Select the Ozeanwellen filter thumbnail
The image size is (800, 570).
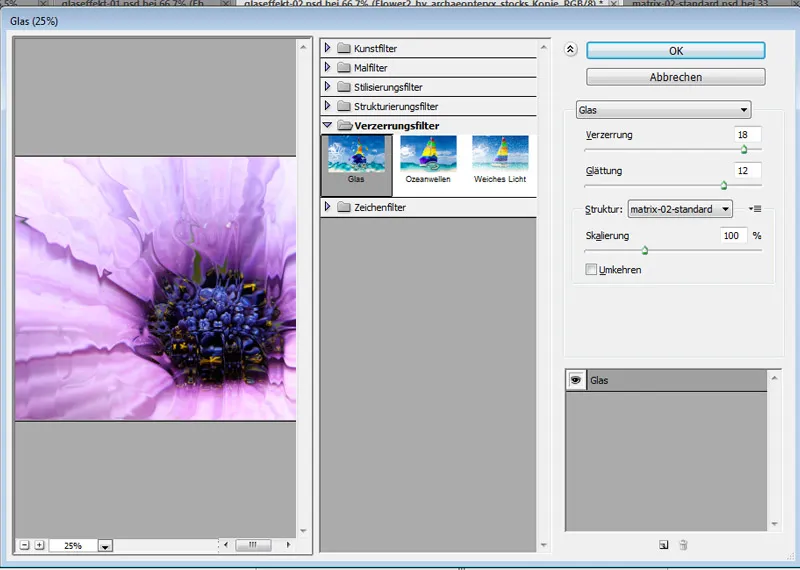428,160
